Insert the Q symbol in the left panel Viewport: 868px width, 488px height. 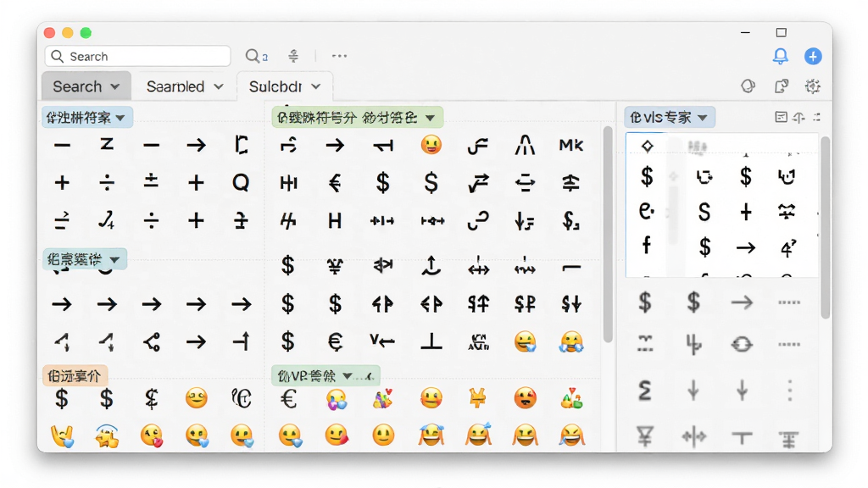click(x=241, y=183)
